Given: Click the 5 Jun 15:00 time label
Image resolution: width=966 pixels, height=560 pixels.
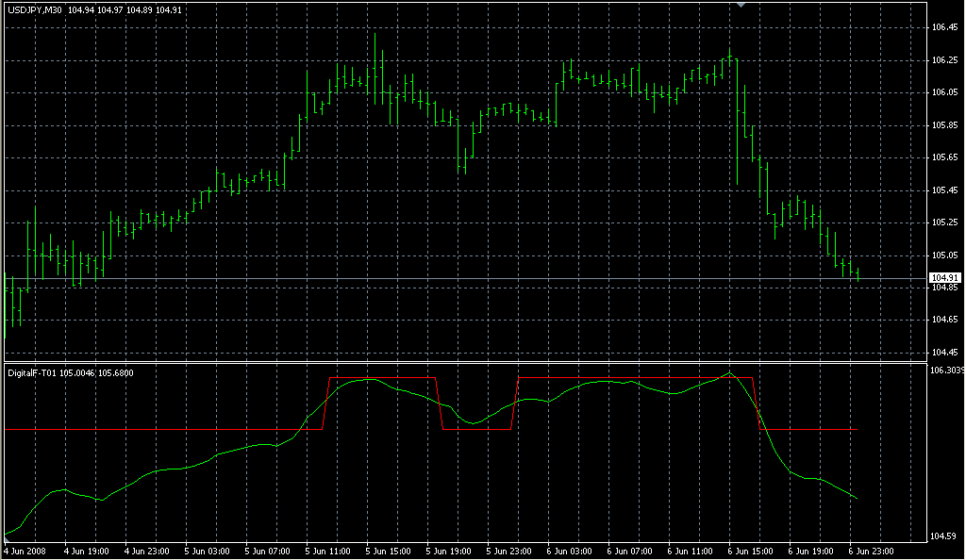Looking at the screenshot, I should 388,552.
